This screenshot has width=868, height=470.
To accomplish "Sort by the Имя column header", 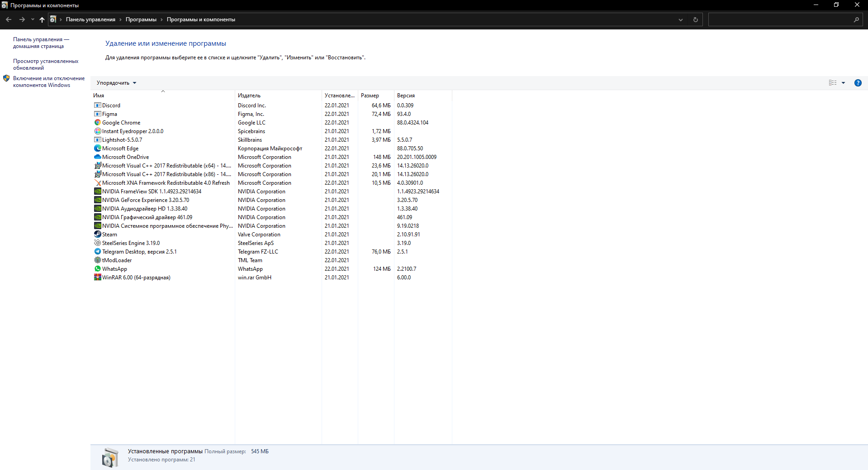I will 163,96.
